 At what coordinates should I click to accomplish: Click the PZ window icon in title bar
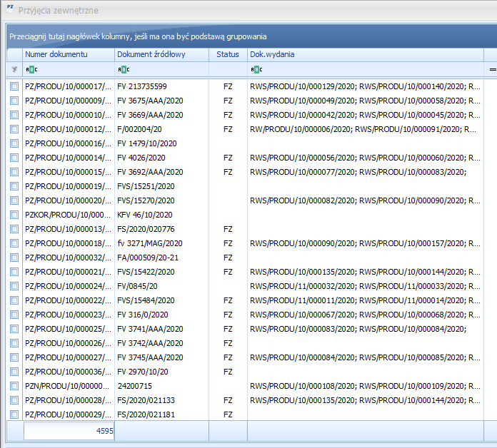click(10, 9)
